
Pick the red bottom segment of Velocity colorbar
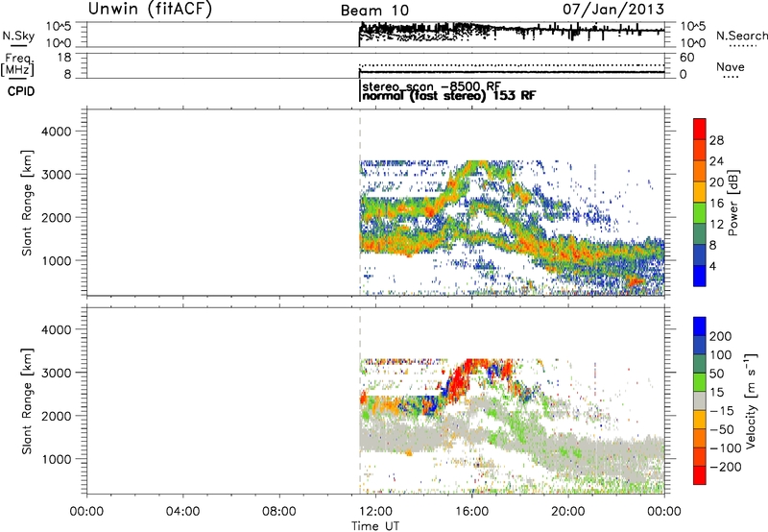[x=700, y=475]
